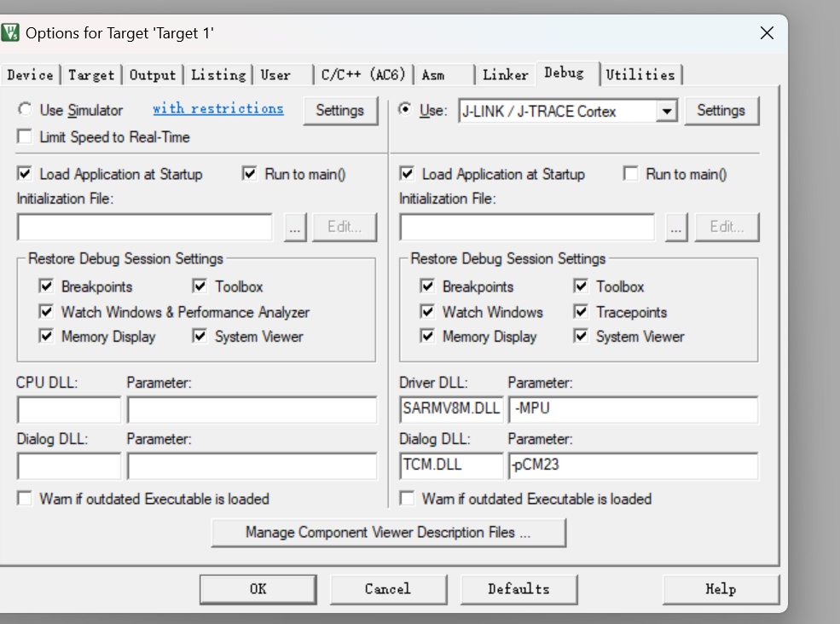Restore settings with the Defaults button
Screen dimensions: 840x624
coord(518,589)
